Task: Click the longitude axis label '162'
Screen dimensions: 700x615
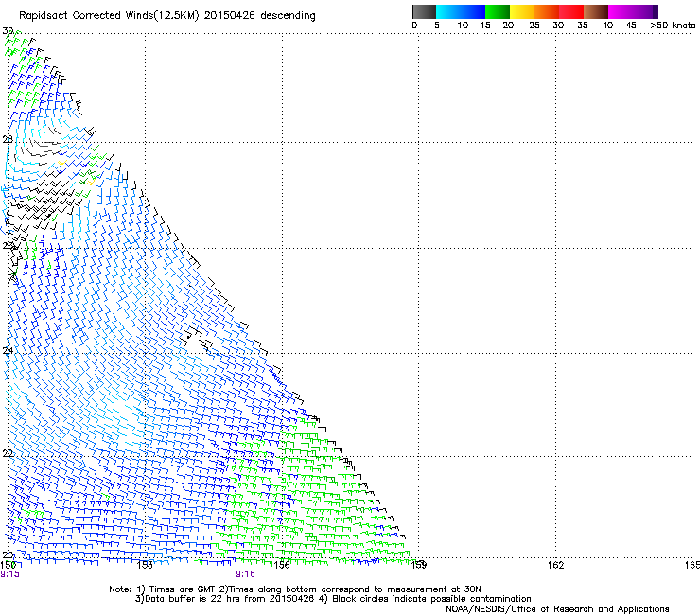Action: tap(556, 565)
